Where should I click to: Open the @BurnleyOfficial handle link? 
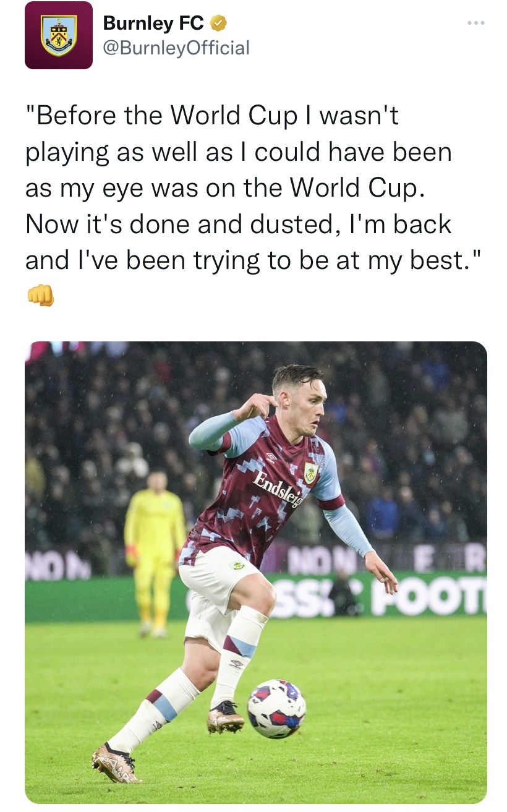(176, 48)
